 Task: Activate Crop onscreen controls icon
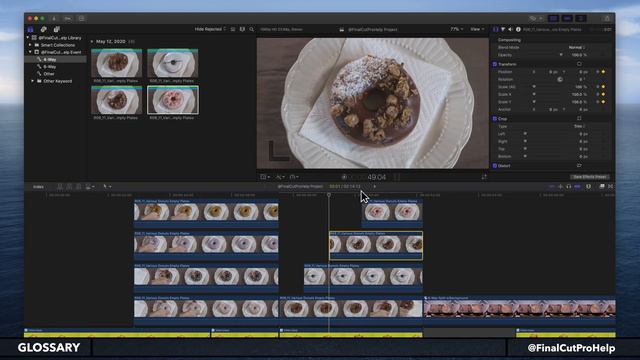point(579,118)
